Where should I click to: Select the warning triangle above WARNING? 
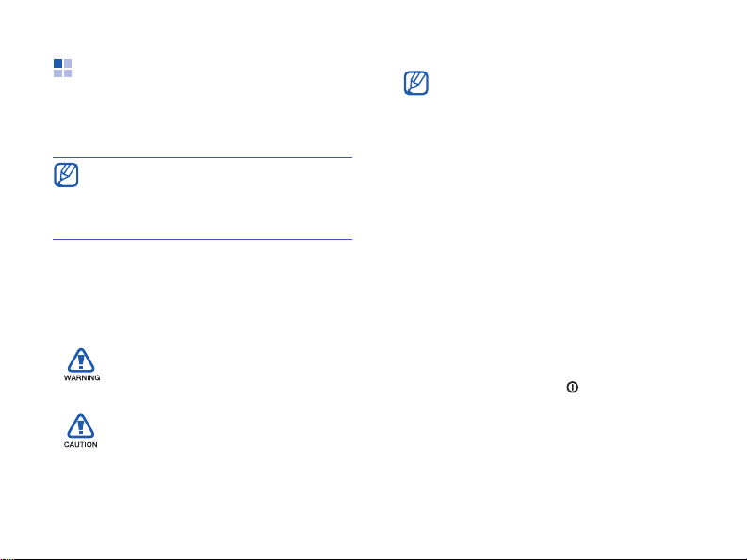[x=81, y=360]
